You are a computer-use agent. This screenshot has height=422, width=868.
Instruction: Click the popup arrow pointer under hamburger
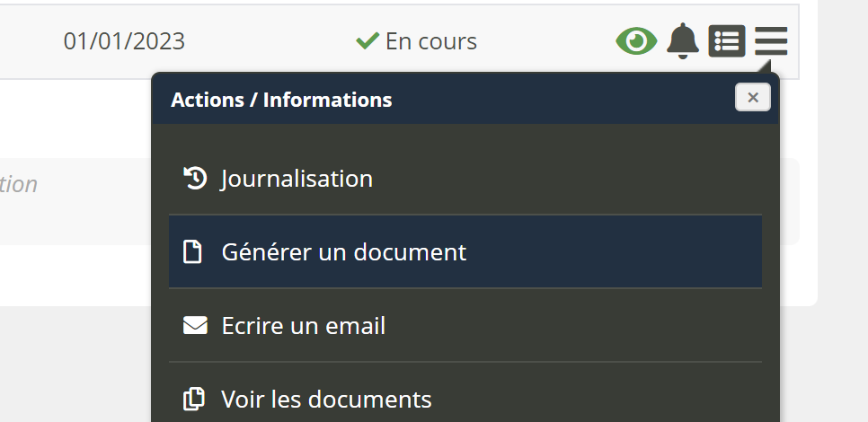764,66
